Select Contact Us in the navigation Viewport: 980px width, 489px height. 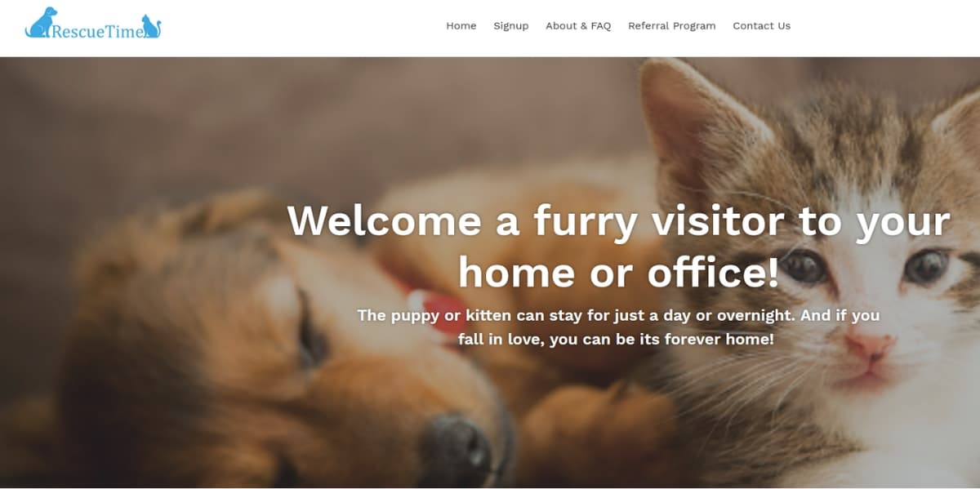tap(761, 26)
